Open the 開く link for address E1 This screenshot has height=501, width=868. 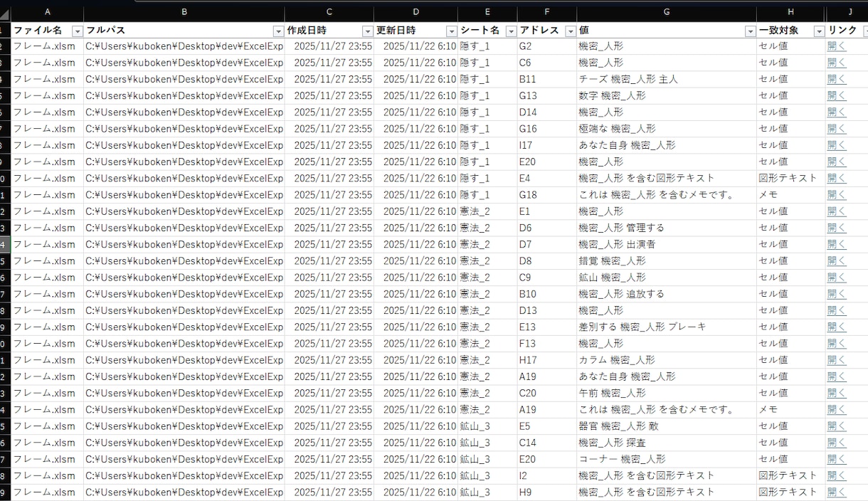click(x=837, y=211)
